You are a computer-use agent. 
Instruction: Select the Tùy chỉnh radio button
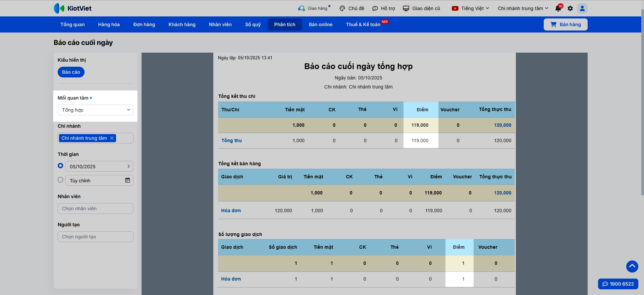click(60, 180)
